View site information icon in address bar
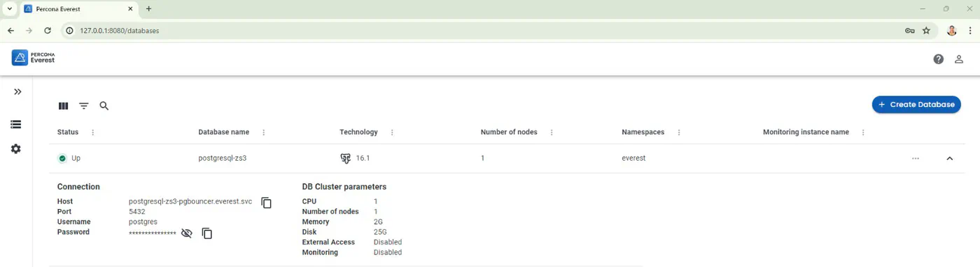This screenshot has height=267, width=980. pyautogui.click(x=69, y=31)
